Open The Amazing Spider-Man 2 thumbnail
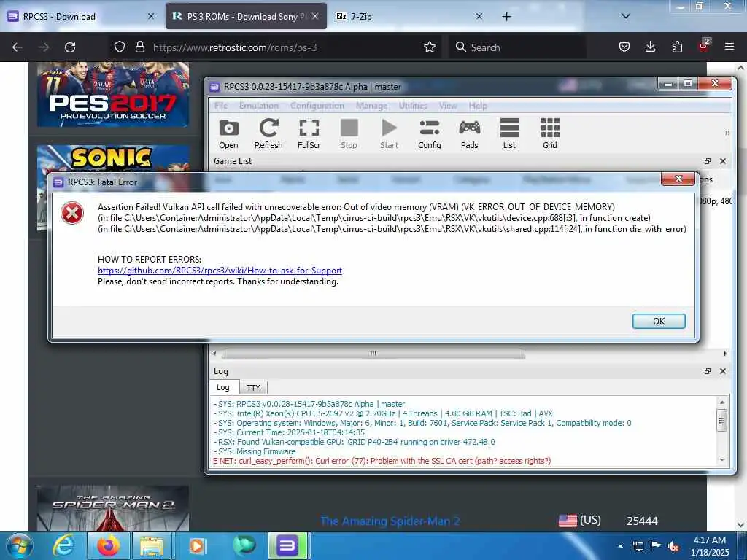 pyautogui.click(x=113, y=508)
